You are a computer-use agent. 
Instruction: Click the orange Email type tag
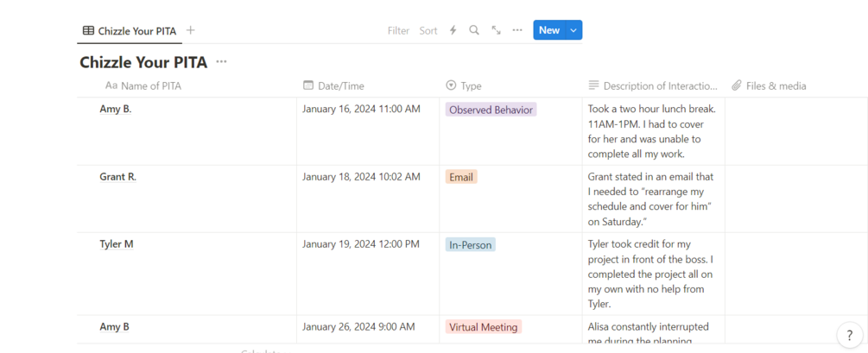coord(461,177)
